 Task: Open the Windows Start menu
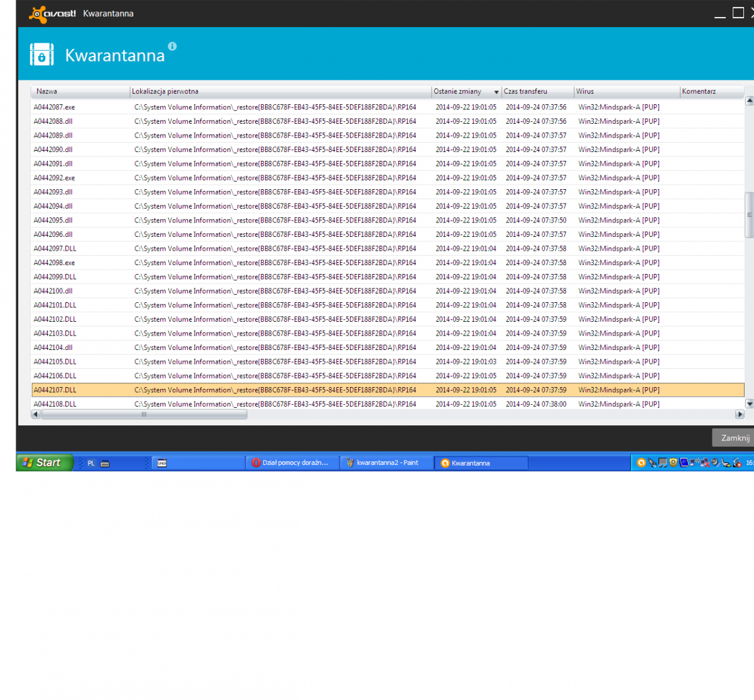pyautogui.click(x=45, y=462)
